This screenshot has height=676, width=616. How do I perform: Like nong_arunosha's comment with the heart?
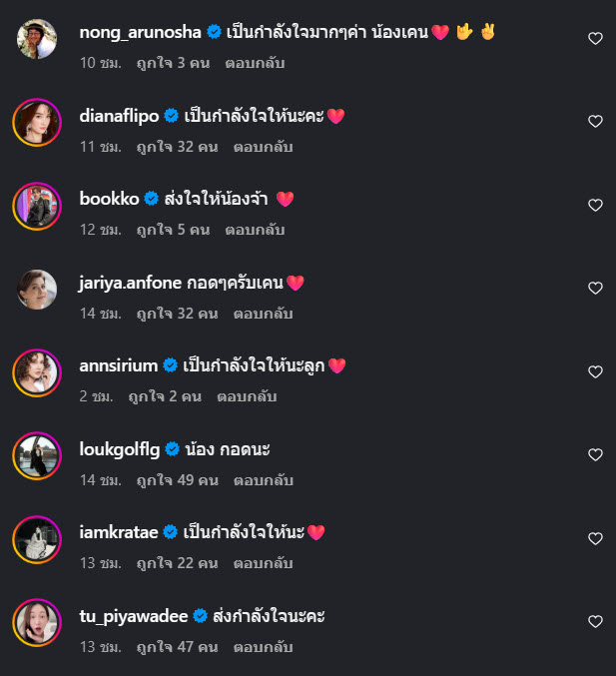tap(595, 39)
